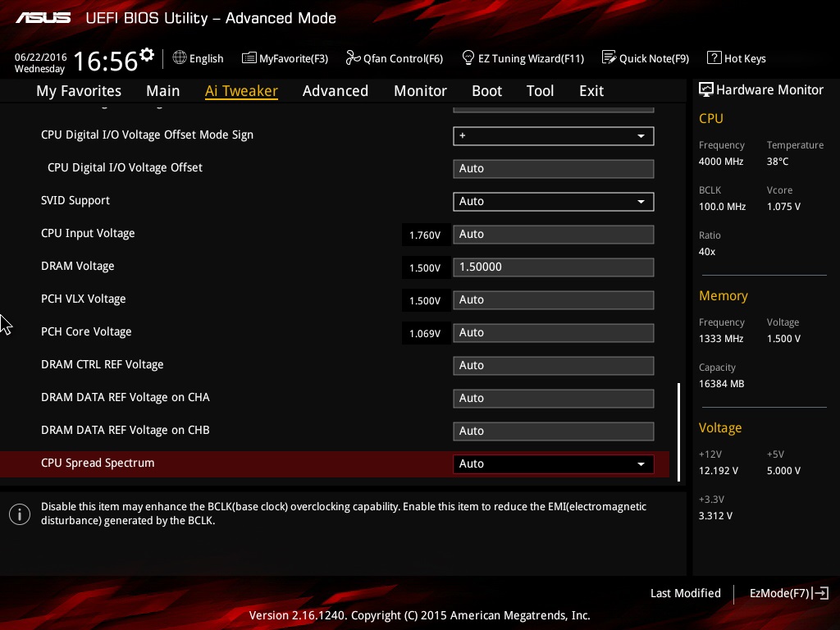Open MyFavorite(F3) list icon

249,58
